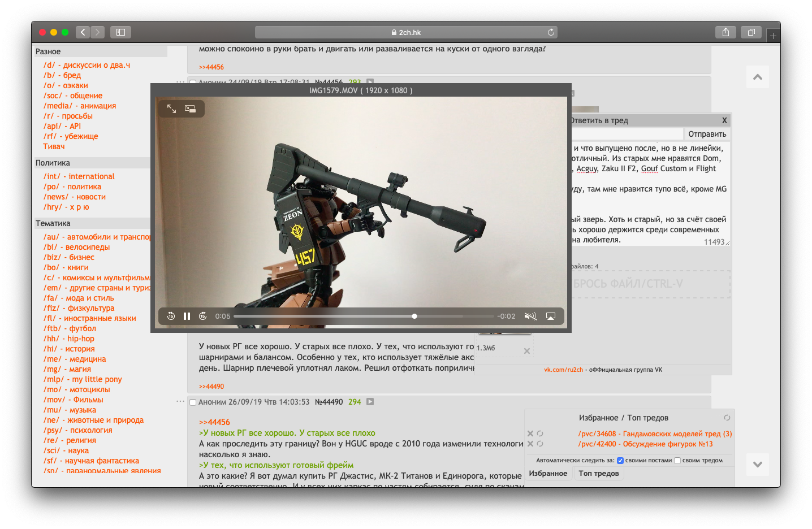Open options menu for post №44490
Viewport: 812px width, 529px height.
point(180,401)
